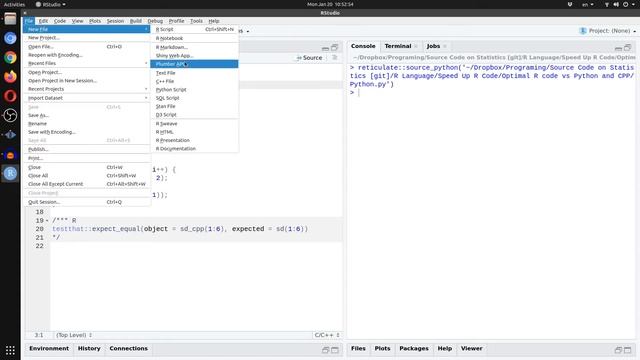
Task: Maximize the Console pane
Action: (628, 47)
